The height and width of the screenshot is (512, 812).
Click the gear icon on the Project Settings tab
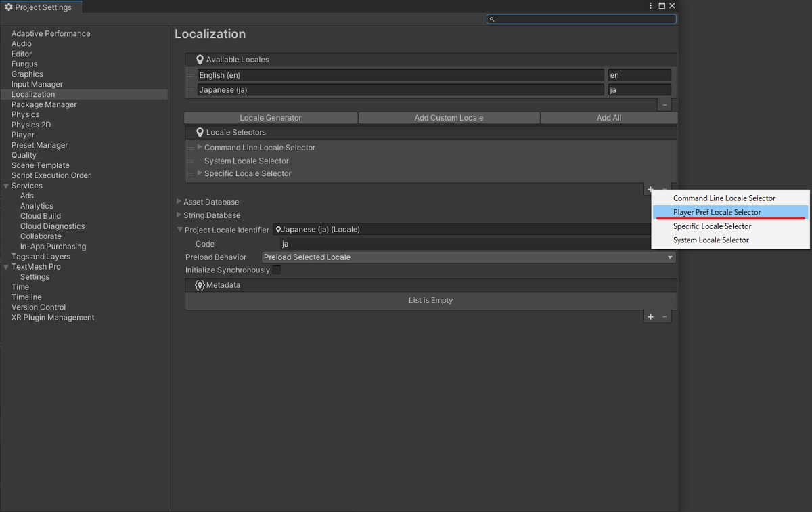[x=9, y=7]
